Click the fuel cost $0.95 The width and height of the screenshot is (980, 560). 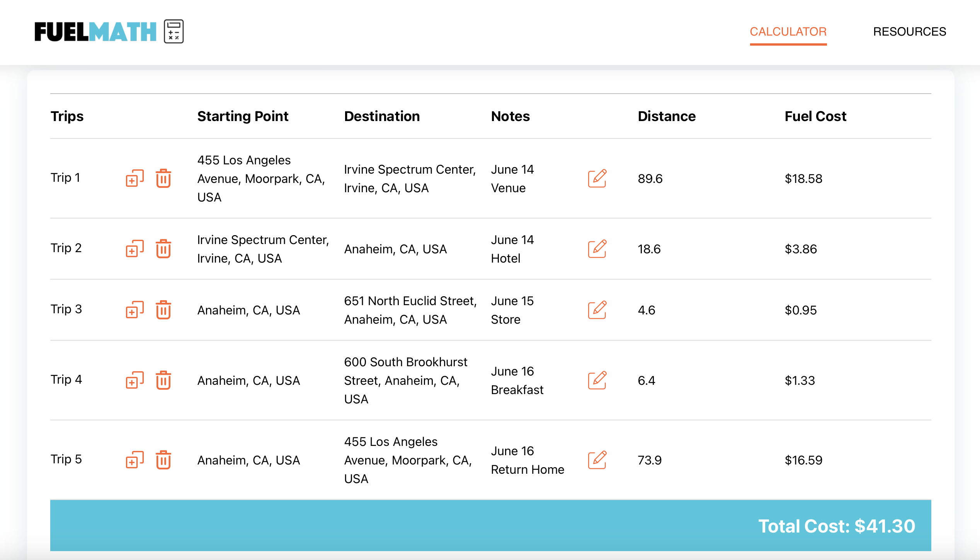point(801,310)
